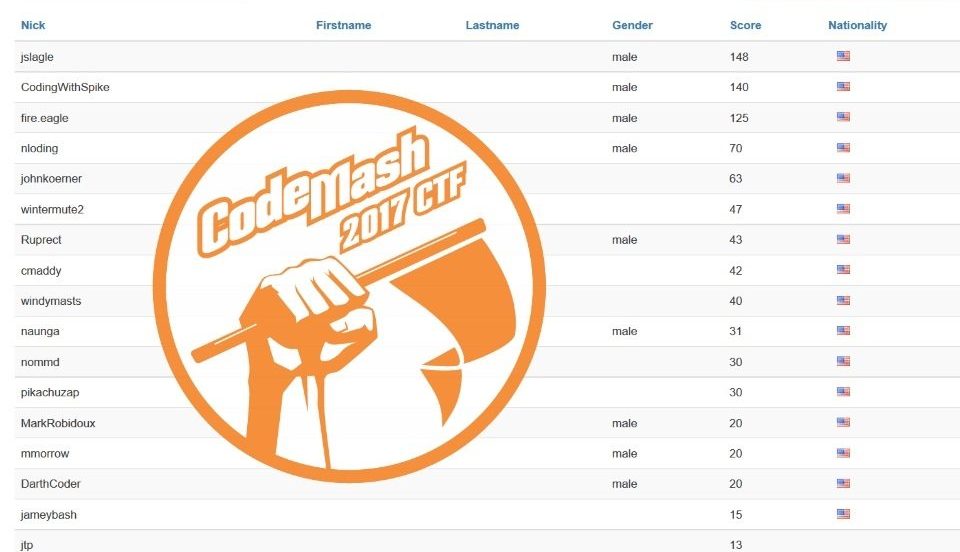960x552 pixels.
Task: Open Ruprect's nationality flag icon
Action: point(843,239)
